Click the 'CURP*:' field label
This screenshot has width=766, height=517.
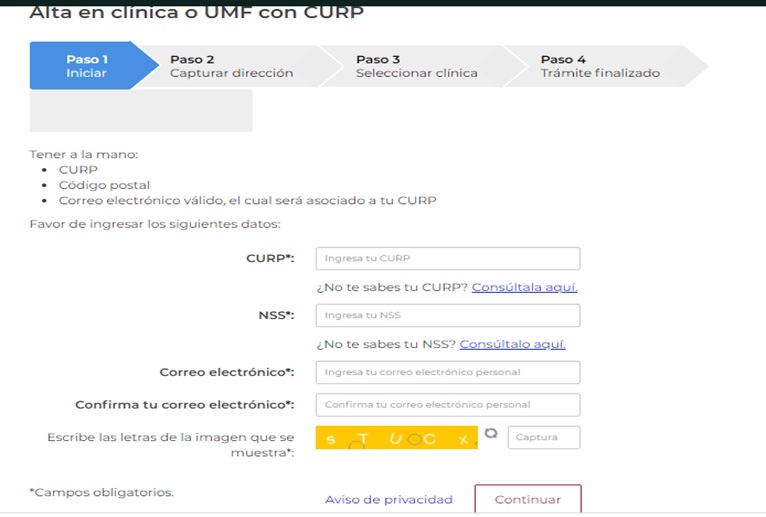click(270, 258)
